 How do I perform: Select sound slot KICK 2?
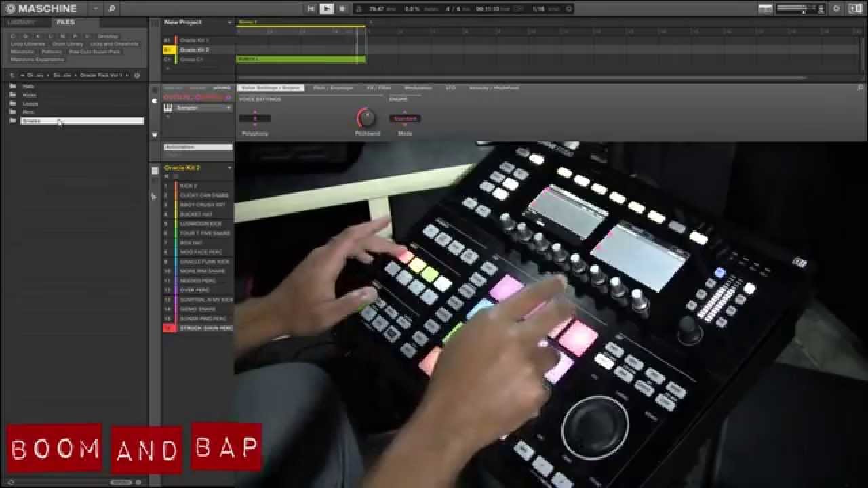197,186
